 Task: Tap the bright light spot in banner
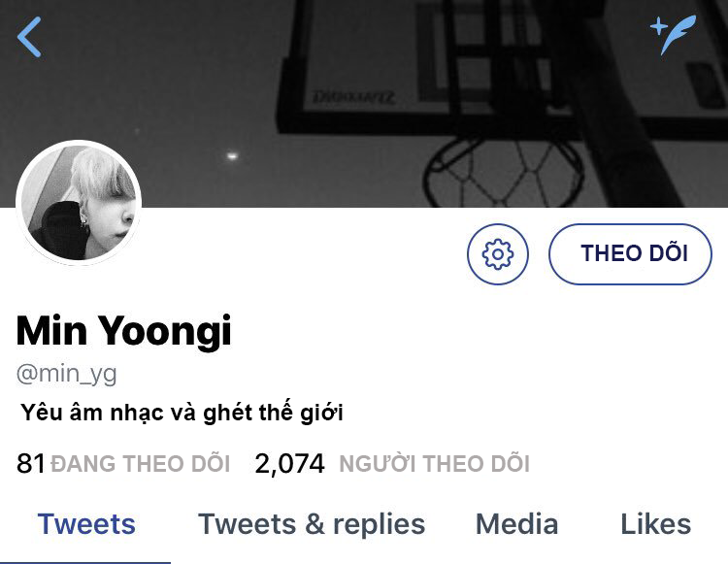pyautogui.click(x=232, y=156)
